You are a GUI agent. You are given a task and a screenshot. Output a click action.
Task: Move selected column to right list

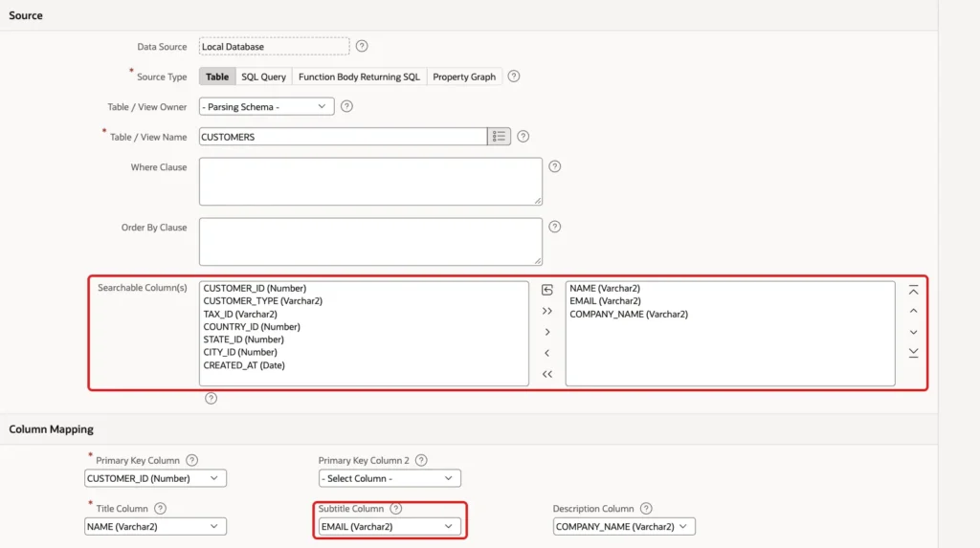click(x=546, y=332)
